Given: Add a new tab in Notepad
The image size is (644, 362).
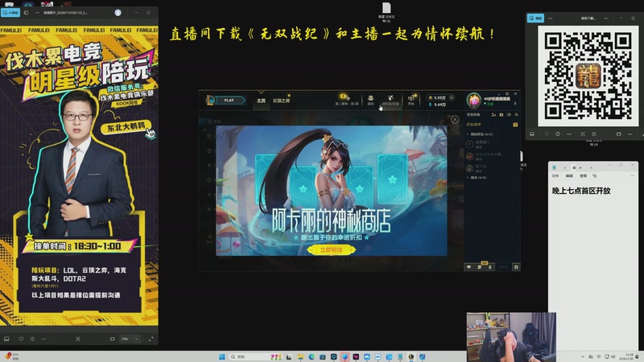Looking at the screenshot, I should tap(591, 167).
